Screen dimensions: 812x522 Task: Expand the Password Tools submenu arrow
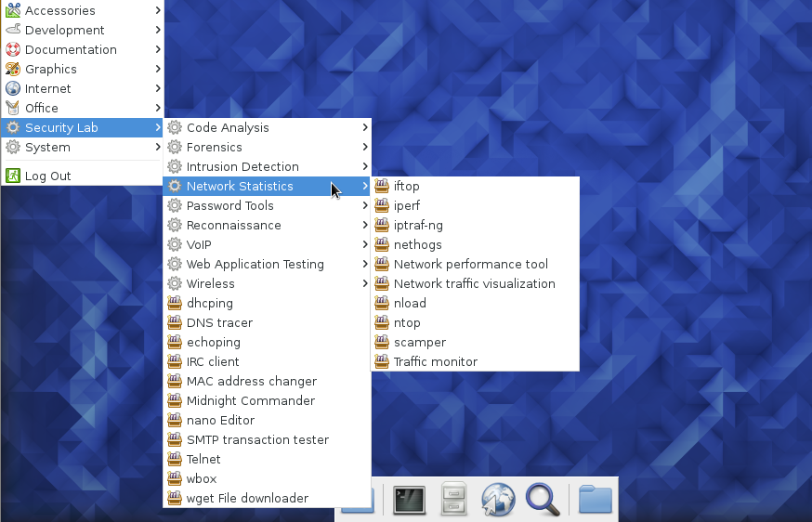point(365,205)
